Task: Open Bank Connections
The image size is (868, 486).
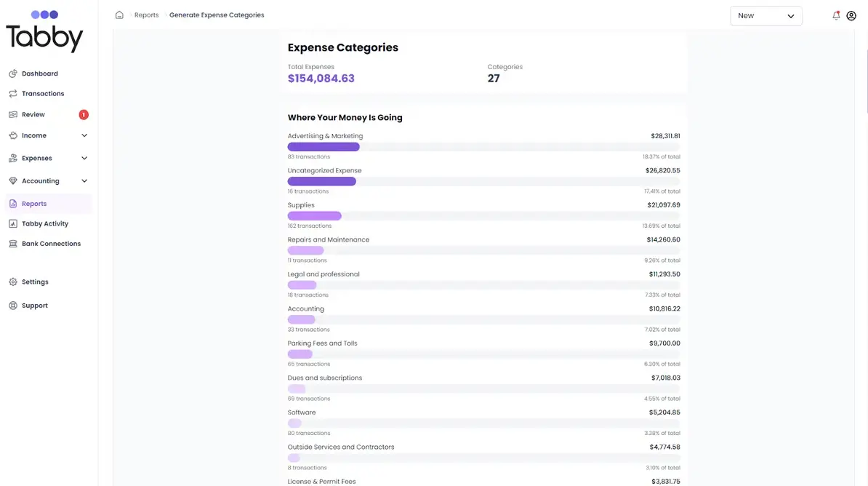Action: (51, 243)
